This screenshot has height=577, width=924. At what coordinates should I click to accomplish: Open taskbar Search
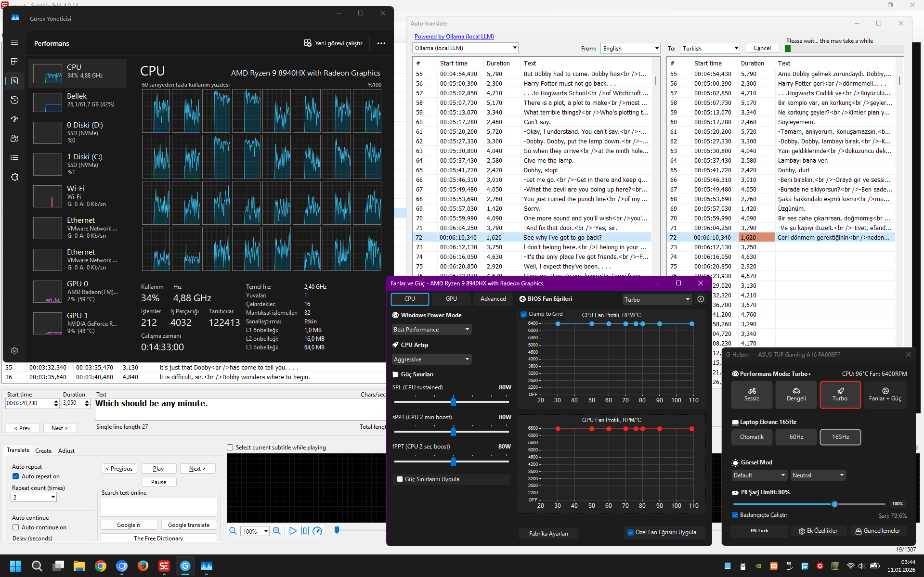(37, 566)
